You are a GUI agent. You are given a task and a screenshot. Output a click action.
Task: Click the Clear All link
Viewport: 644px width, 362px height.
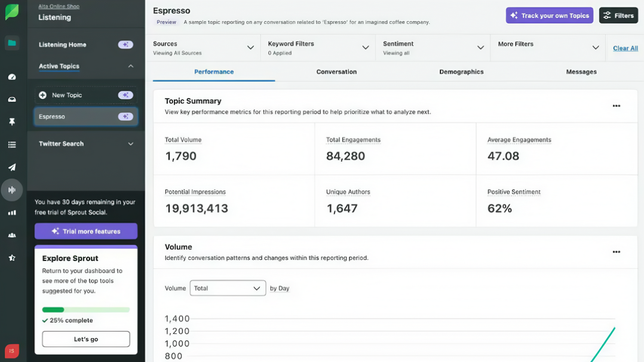click(x=625, y=48)
